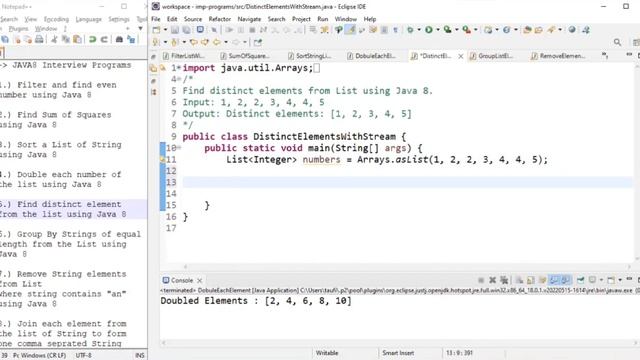Click the horizontal scrollbar under the code editor
This screenshot has height=360, width=640.
(x=407, y=267)
